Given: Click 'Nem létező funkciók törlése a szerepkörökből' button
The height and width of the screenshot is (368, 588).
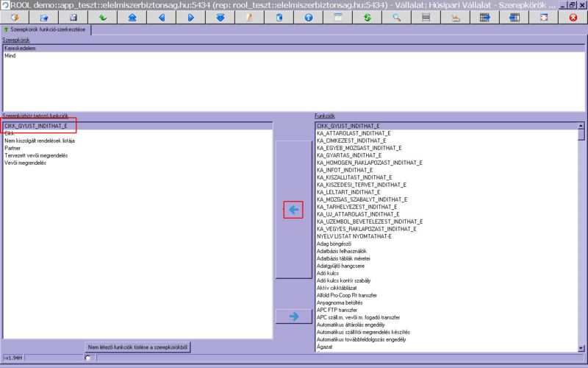Looking at the screenshot, I should [138, 347].
